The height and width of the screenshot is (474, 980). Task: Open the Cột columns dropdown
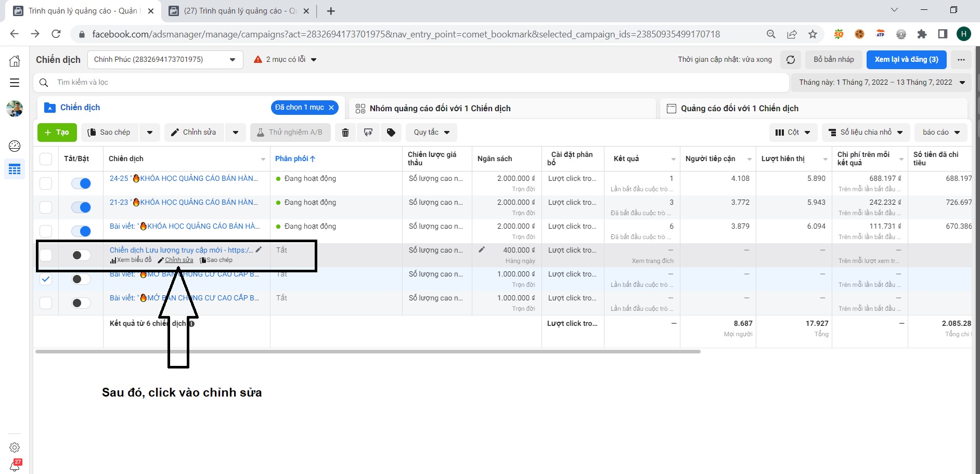793,133
